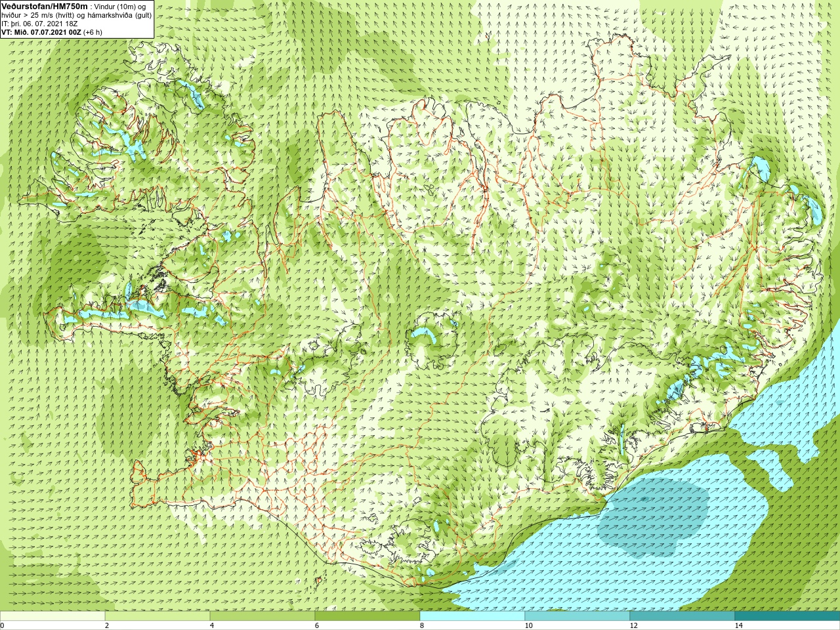Click the 'Vindur (10m) og' label
Screen dimensions: 840x630
point(120,7)
